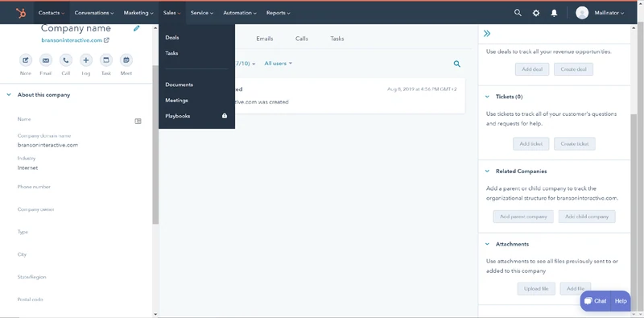Click the left panel scrollbar
The height and width of the screenshot is (318, 644).
(155, 144)
